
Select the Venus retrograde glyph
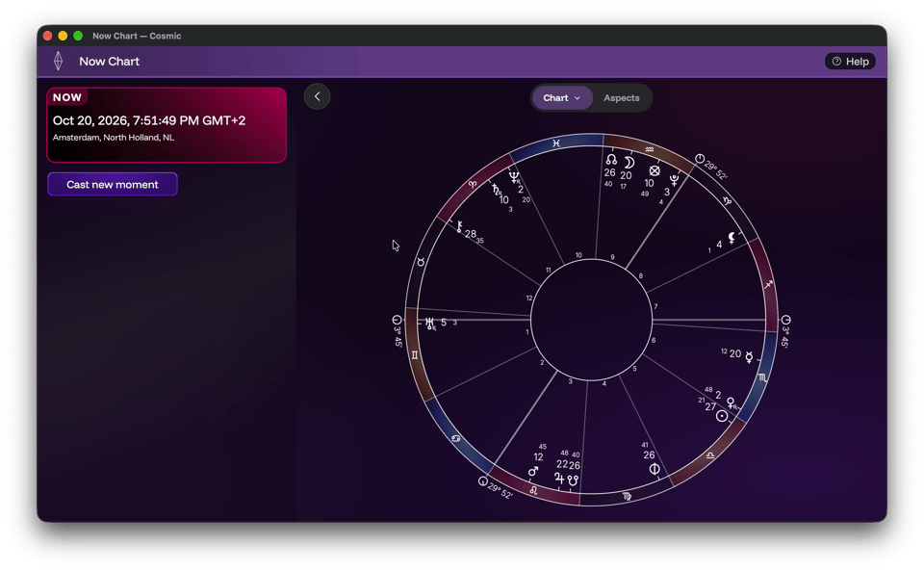coord(731,403)
